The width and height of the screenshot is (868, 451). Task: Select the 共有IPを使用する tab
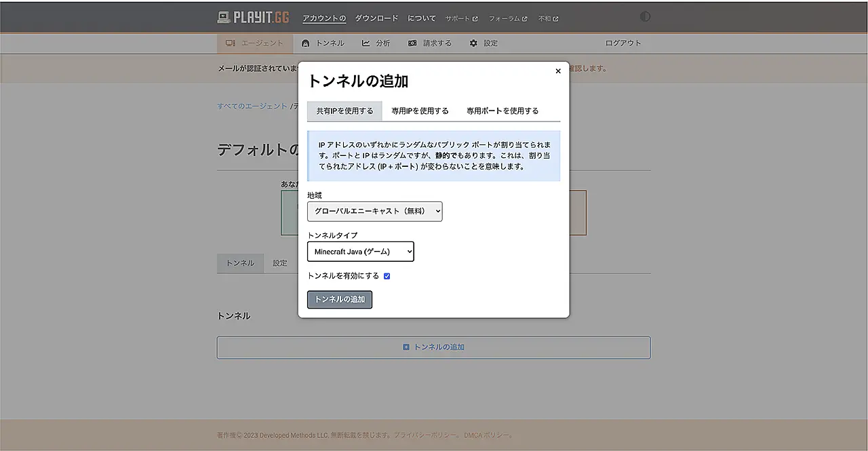tap(344, 111)
